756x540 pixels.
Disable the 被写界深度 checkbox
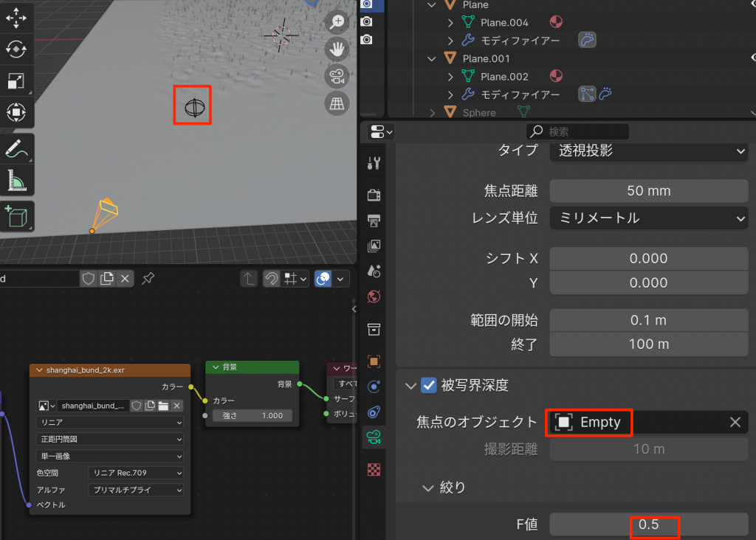[428, 385]
